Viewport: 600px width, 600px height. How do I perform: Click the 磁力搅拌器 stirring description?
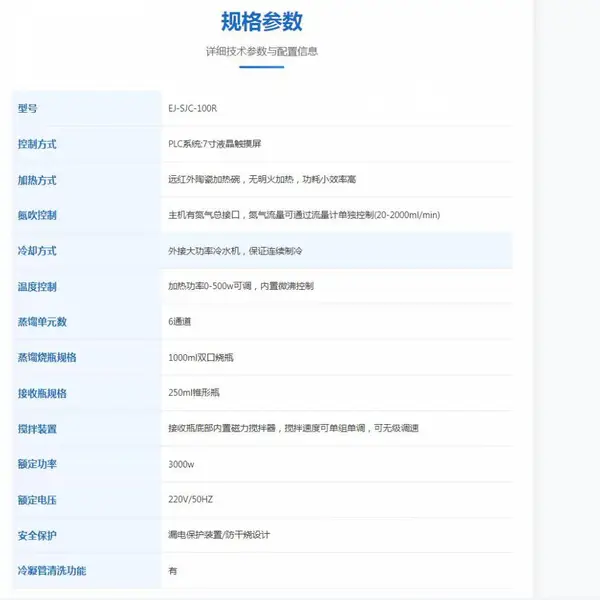[293, 428]
